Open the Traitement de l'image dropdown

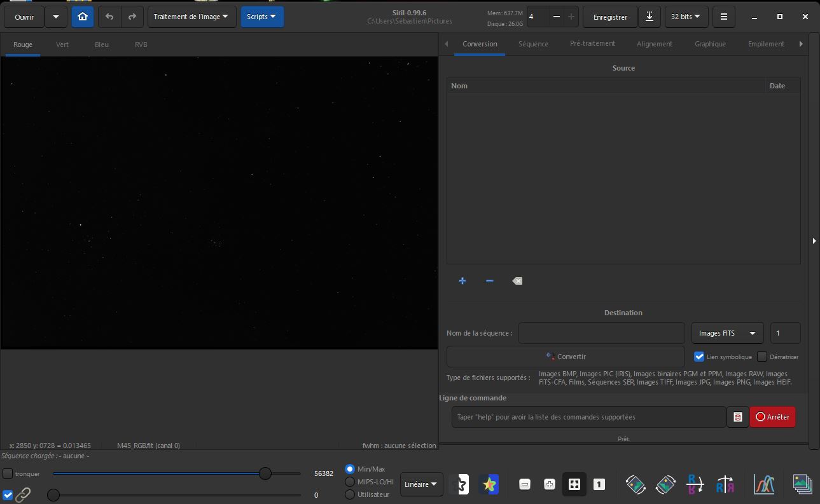click(x=191, y=17)
